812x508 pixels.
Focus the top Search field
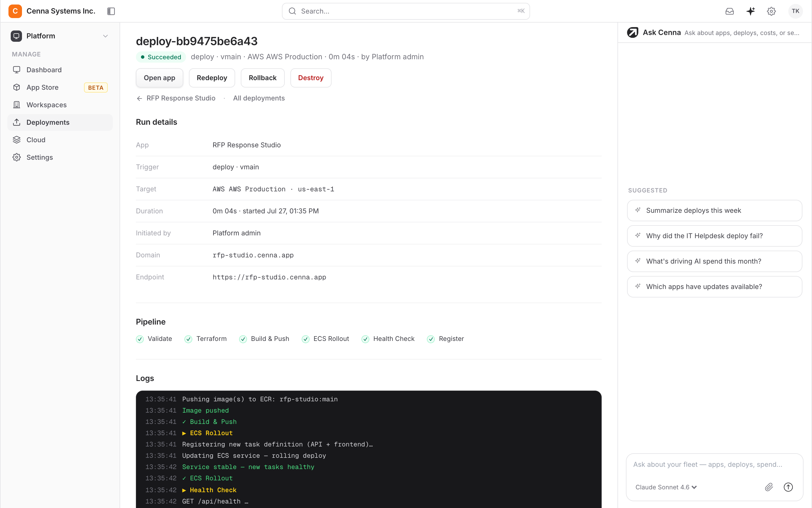(406, 11)
